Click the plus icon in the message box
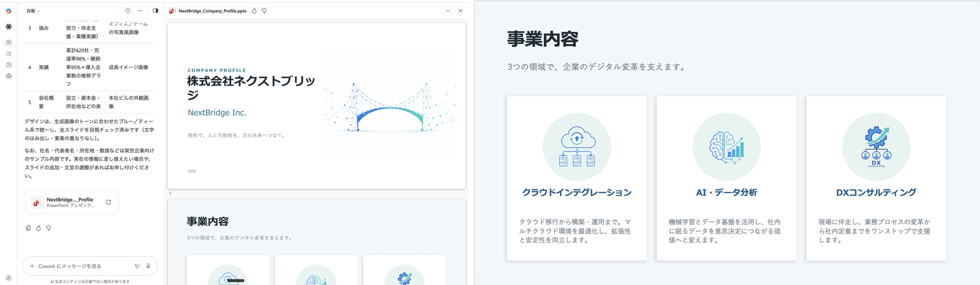Screen dimensions: 980x285 tap(32, 266)
